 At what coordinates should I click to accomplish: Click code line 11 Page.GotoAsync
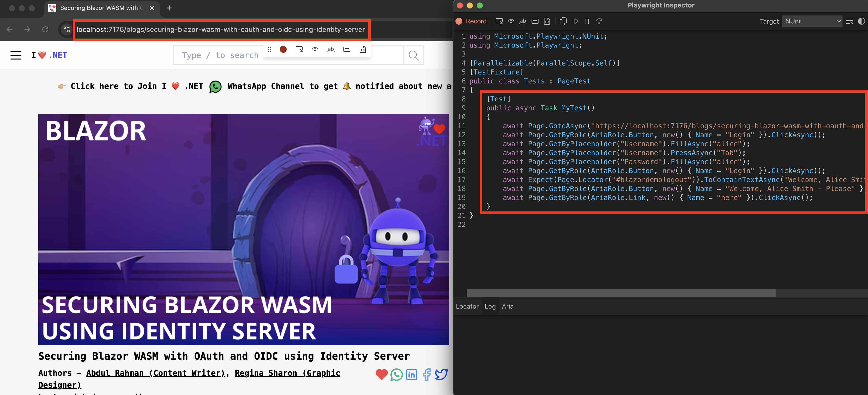(684, 126)
